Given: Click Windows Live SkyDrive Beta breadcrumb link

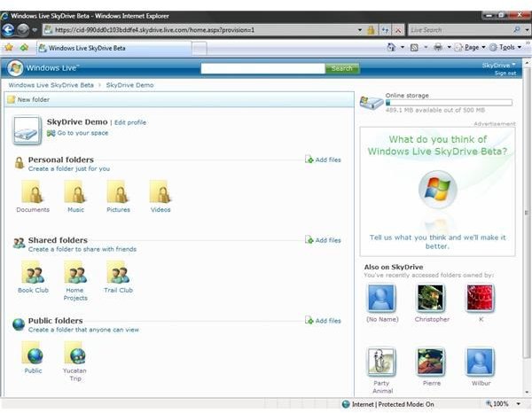Looking at the screenshot, I should (x=51, y=85).
